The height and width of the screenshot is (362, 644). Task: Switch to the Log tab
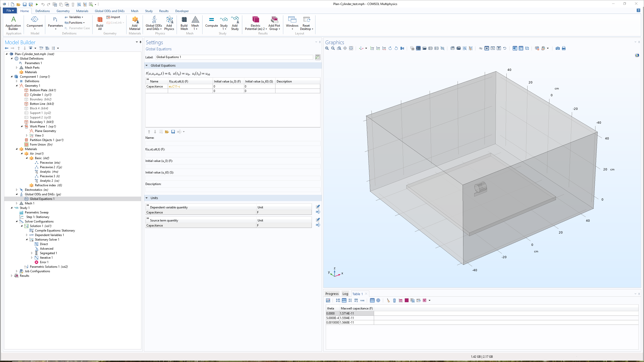pyautogui.click(x=345, y=294)
